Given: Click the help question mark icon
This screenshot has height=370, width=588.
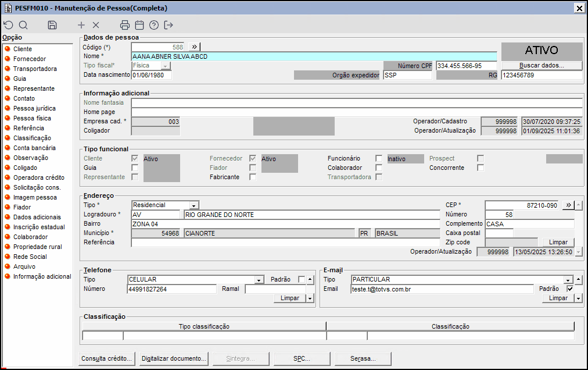Looking at the screenshot, I should pos(154,25).
